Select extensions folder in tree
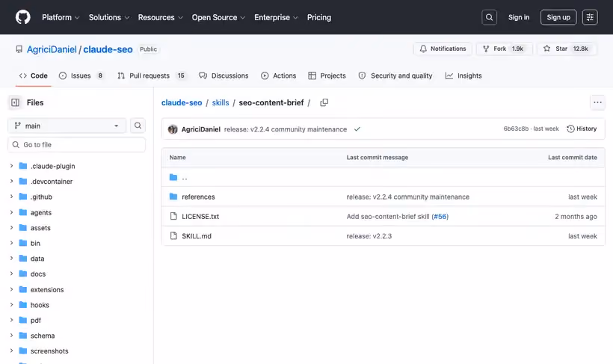Image resolution: width=613 pixels, height=364 pixels. coord(47,289)
